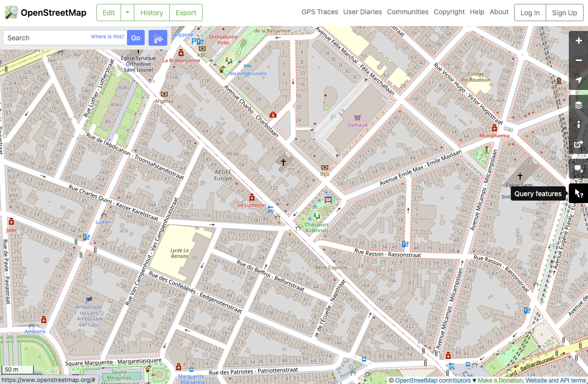
Task: Open the Copyright page
Action: (x=449, y=12)
